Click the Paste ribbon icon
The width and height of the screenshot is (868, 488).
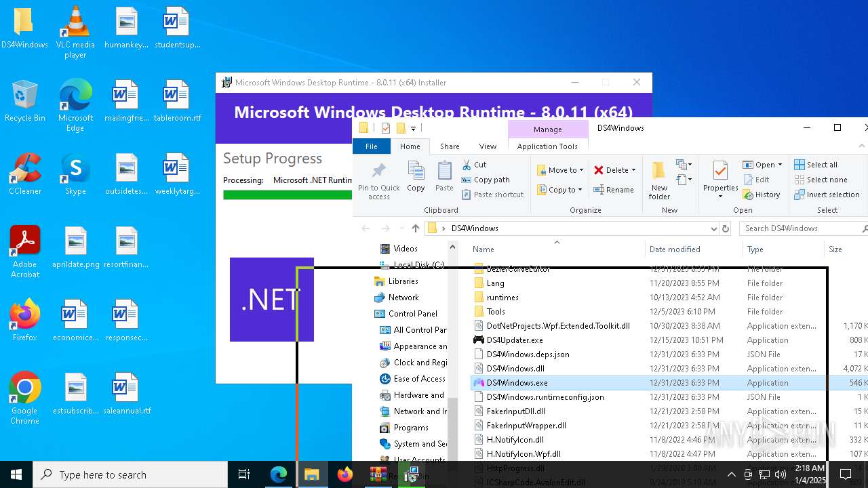pyautogui.click(x=444, y=178)
